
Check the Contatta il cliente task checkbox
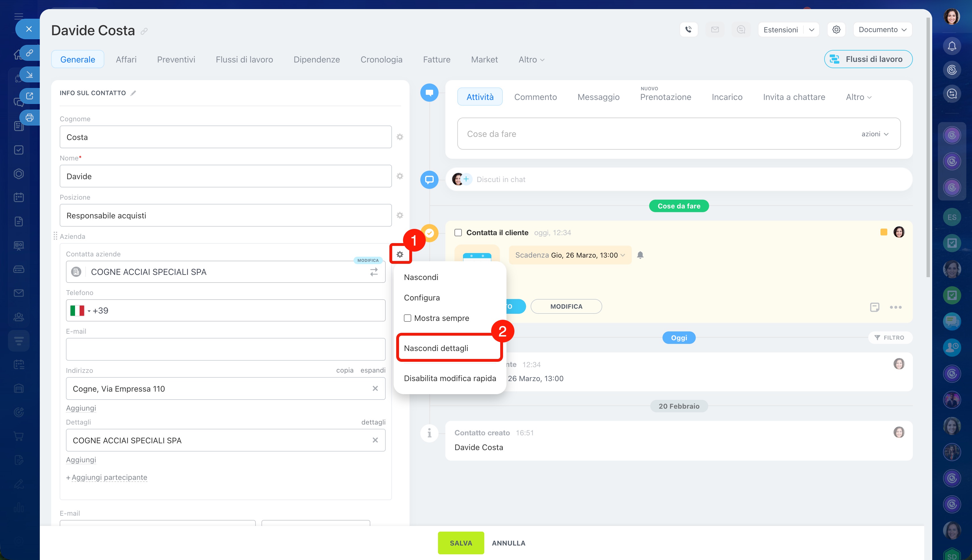(x=458, y=233)
